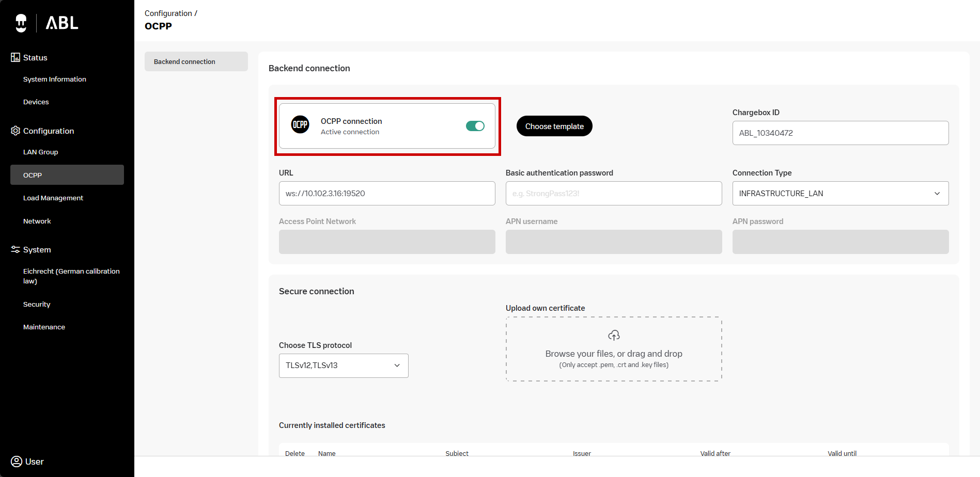Click the round OCPP badge icon
Image resolution: width=980 pixels, height=477 pixels.
300,125
